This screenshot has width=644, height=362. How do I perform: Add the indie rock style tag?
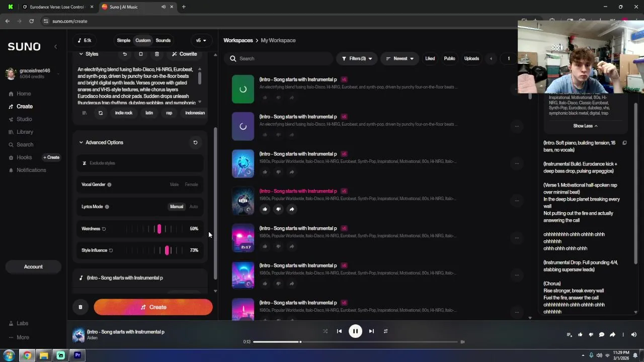pos(124,113)
